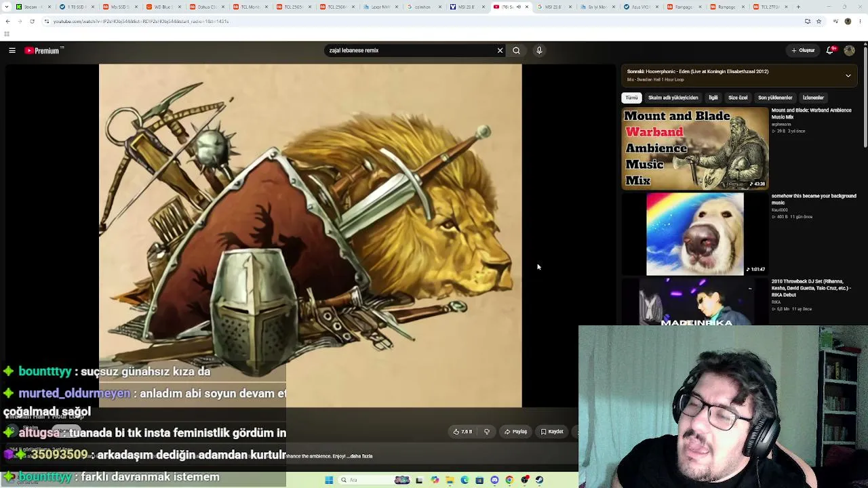Viewport: 868px width, 488px height.
Task: Open the Oluştur create menu
Action: tap(803, 50)
